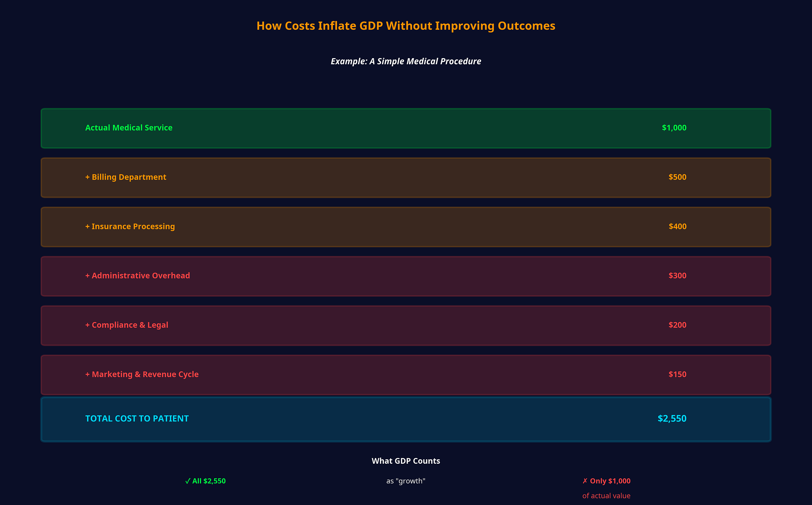Image resolution: width=812 pixels, height=505 pixels.
Task: Click the What GDP Counts heading
Action: click(406, 461)
